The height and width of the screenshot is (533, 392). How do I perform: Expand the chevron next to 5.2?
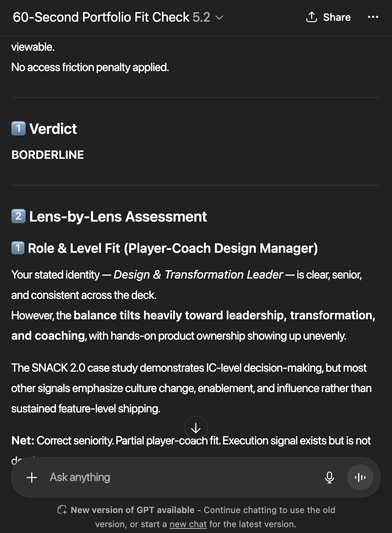pos(219,17)
